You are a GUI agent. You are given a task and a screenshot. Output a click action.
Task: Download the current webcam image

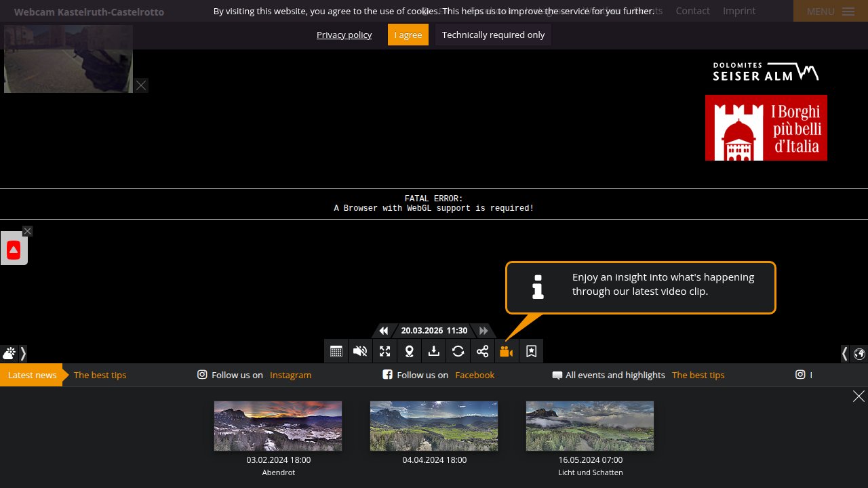pyautogui.click(x=434, y=351)
